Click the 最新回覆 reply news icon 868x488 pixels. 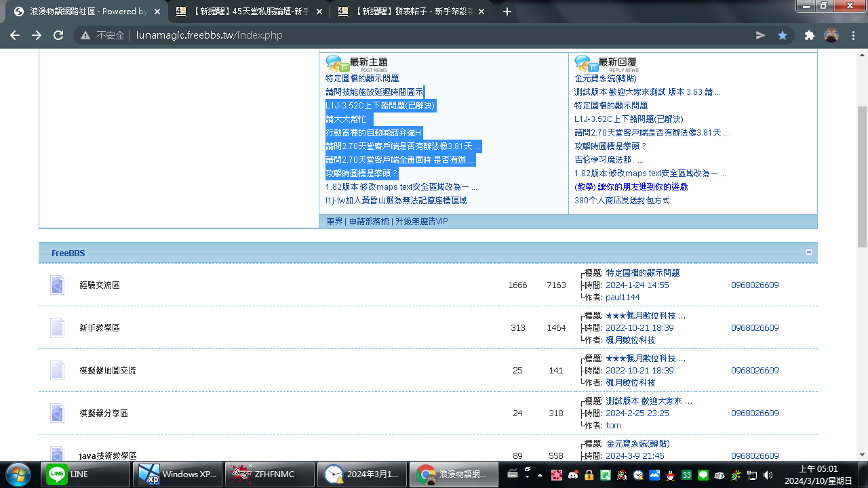[586, 64]
